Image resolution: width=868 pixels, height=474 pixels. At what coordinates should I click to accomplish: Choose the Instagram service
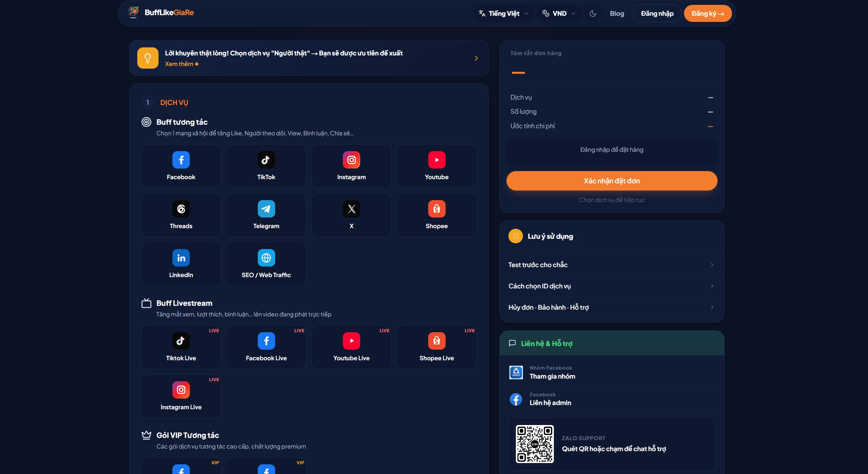pyautogui.click(x=352, y=166)
